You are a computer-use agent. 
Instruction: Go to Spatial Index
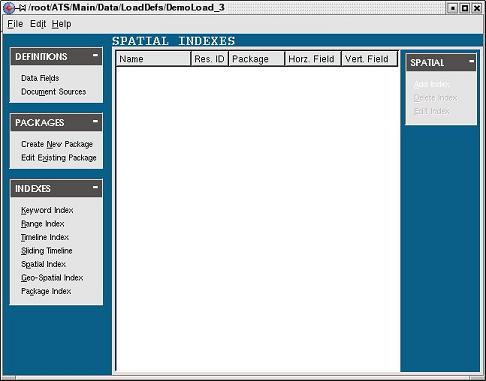43,264
